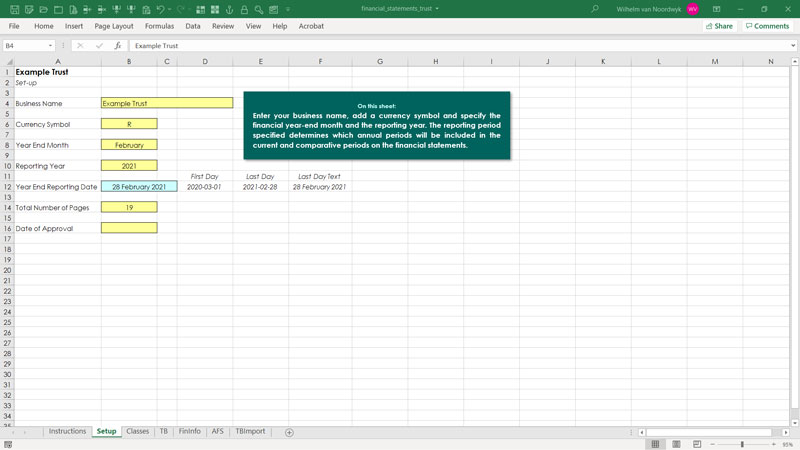Expand the formula bar chevron
Image resolution: width=800 pixels, height=450 pixels.
tap(793, 45)
